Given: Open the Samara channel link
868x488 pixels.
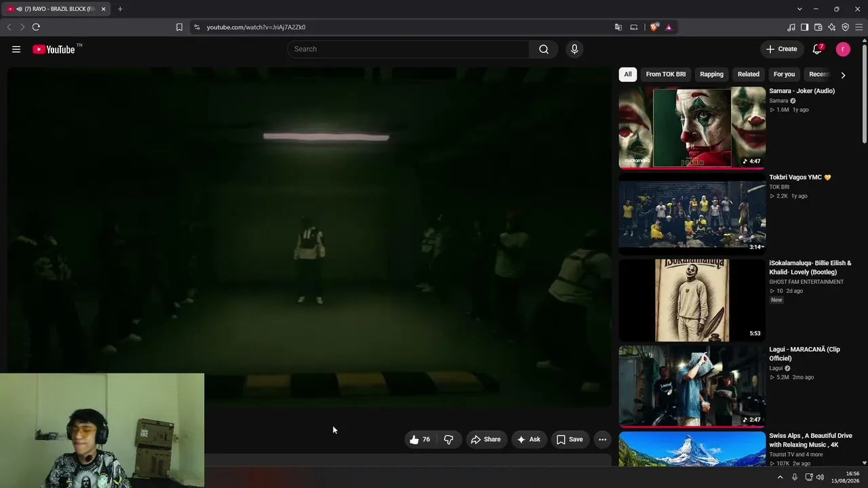Looking at the screenshot, I should (778, 101).
